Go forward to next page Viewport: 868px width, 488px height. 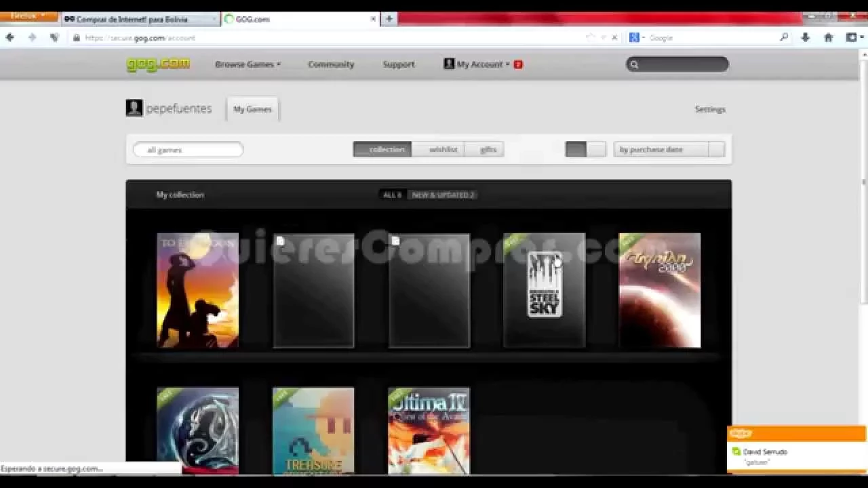pos(31,38)
